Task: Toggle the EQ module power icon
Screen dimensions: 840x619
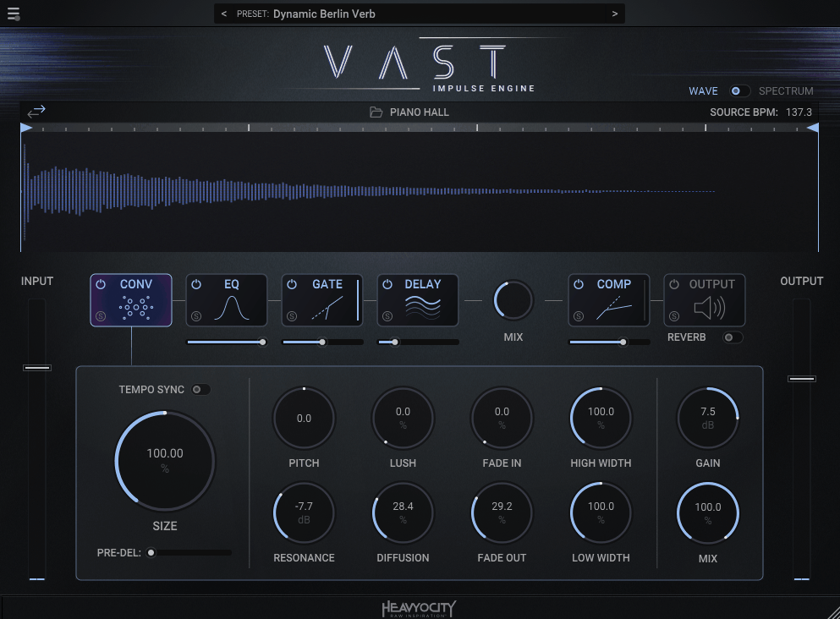Action: point(196,284)
